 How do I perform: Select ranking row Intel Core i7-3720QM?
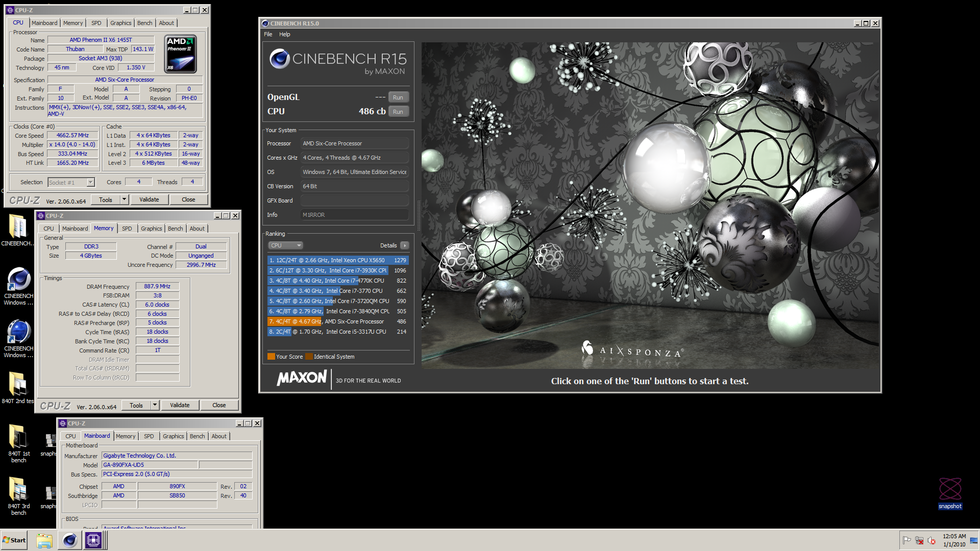point(338,301)
